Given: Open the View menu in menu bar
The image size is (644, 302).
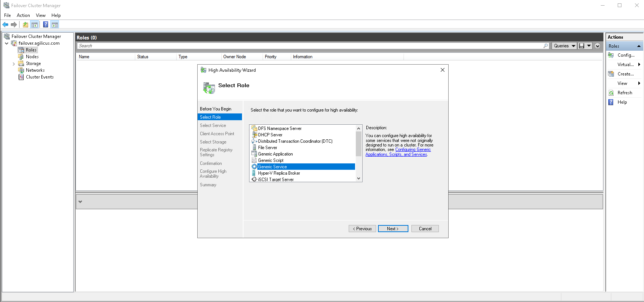Looking at the screenshot, I should pos(41,15).
